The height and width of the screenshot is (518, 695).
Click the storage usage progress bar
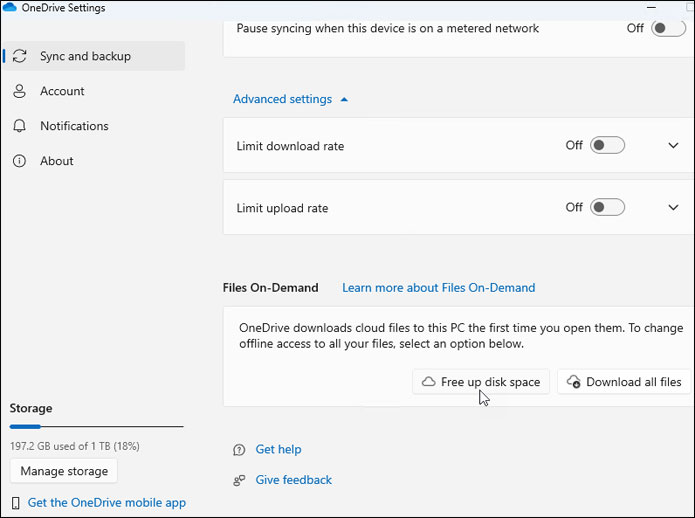tap(97, 427)
